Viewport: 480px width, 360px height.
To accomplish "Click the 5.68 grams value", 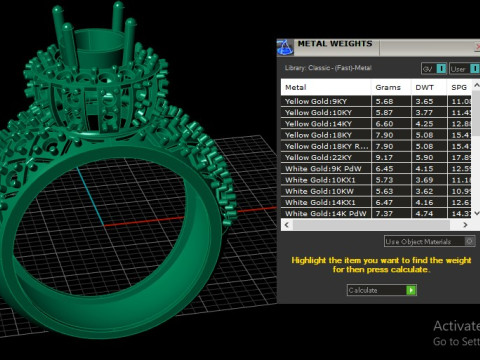I will (x=384, y=101).
